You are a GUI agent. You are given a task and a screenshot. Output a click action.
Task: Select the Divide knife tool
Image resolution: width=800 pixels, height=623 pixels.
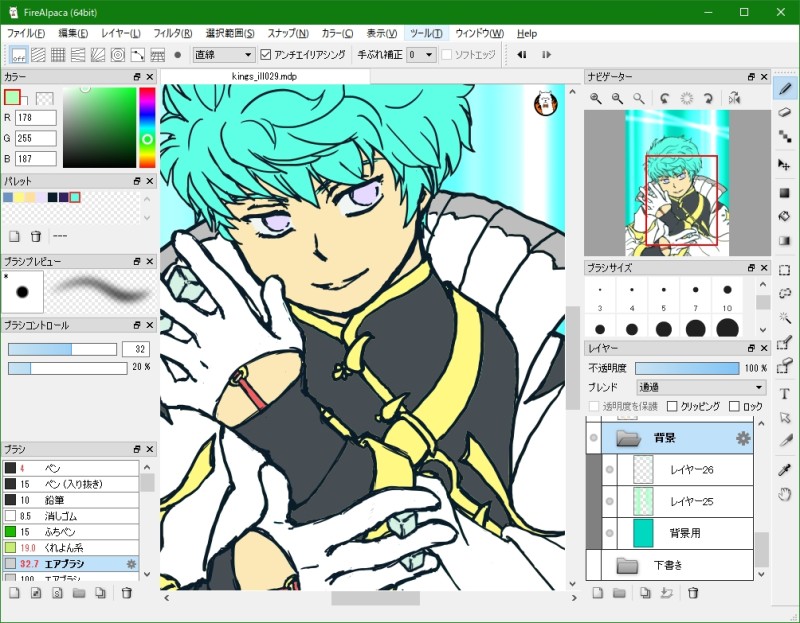pos(785,441)
